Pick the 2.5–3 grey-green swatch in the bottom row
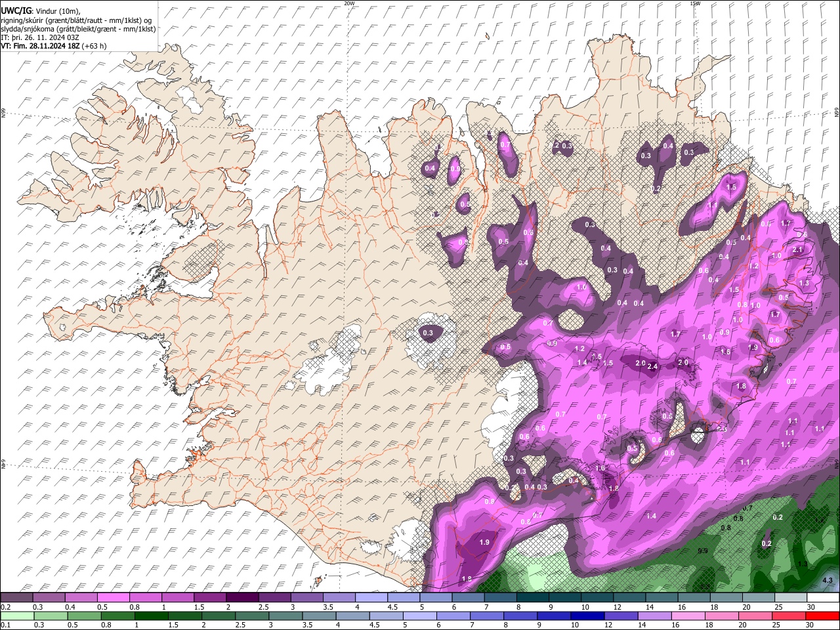 click(252, 616)
